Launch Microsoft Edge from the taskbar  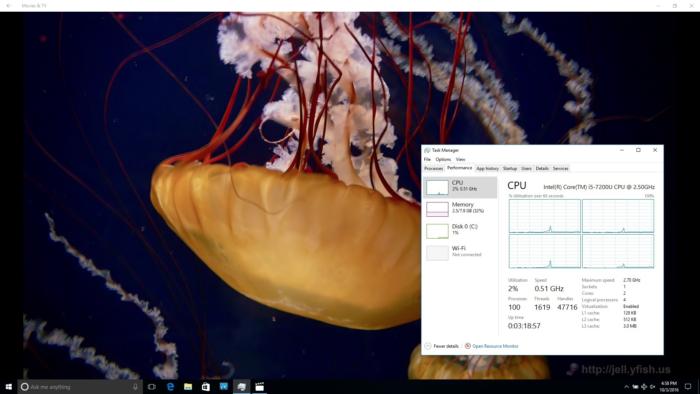(x=170, y=387)
